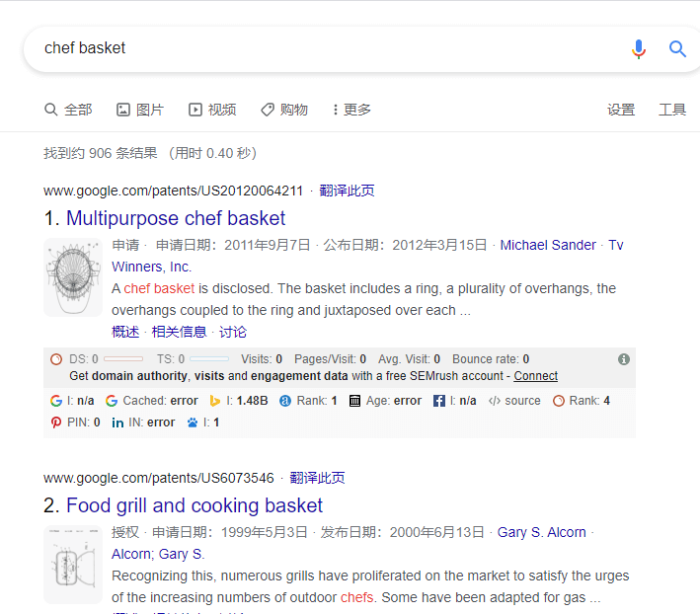This screenshot has height=614, width=700.
Task: Open inventor link Michael Sander
Action: (548, 245)
